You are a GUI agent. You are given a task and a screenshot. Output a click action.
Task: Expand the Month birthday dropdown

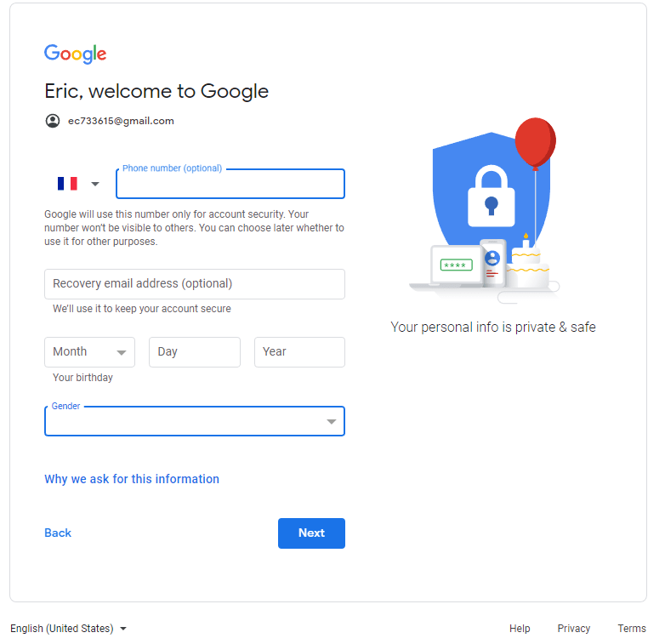point(89,352)
